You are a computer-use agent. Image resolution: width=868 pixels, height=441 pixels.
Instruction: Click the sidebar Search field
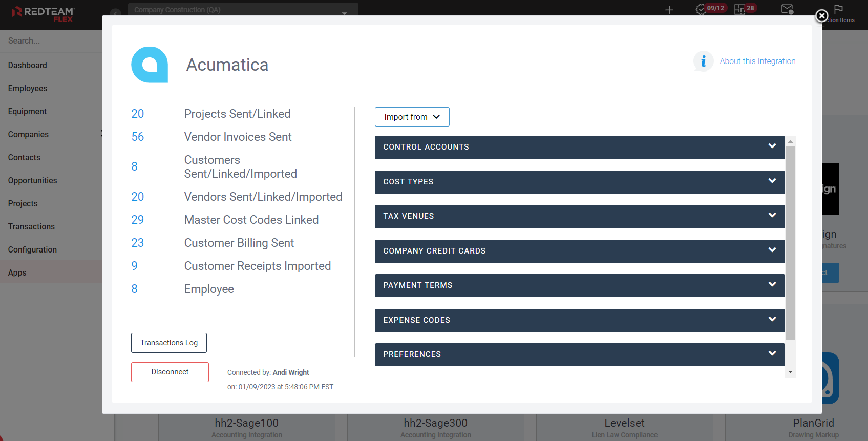[x=51, y=40]
